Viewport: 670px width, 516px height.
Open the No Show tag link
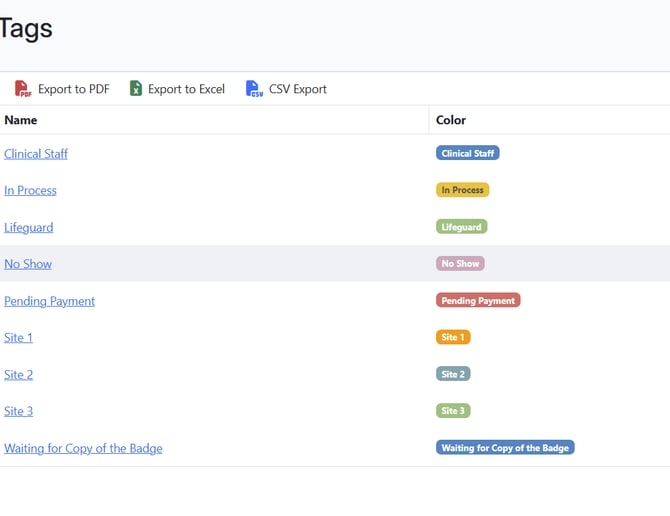[28, 264]
